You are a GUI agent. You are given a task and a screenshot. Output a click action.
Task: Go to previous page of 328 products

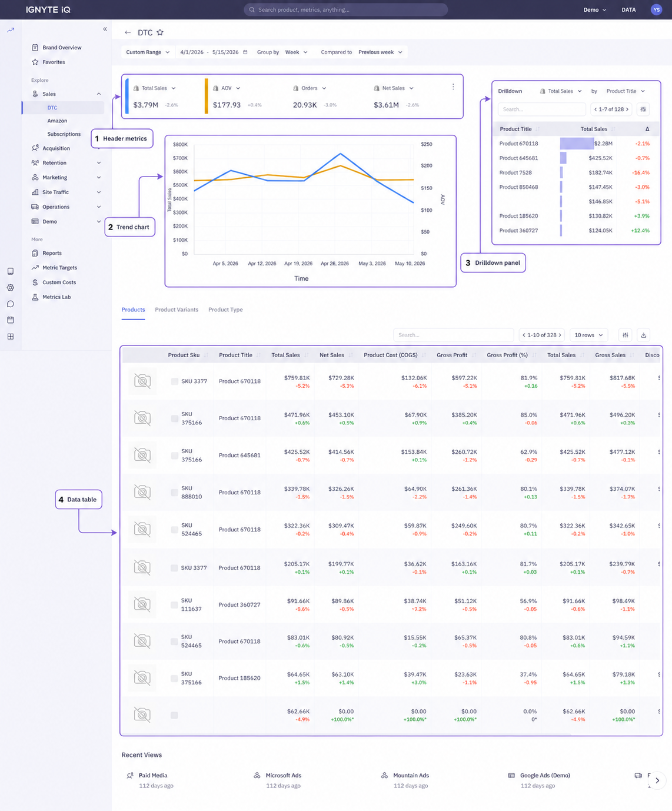pos(524,335)
